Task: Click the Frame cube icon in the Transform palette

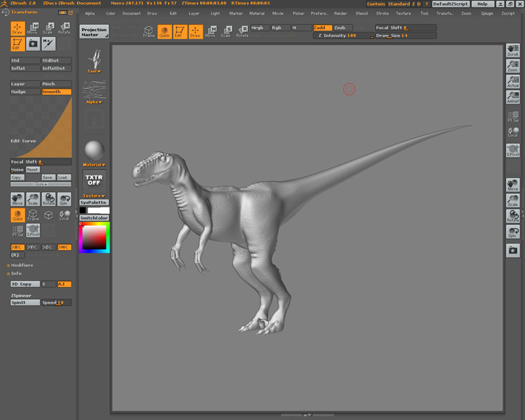Action: click(x=33, y=215)
